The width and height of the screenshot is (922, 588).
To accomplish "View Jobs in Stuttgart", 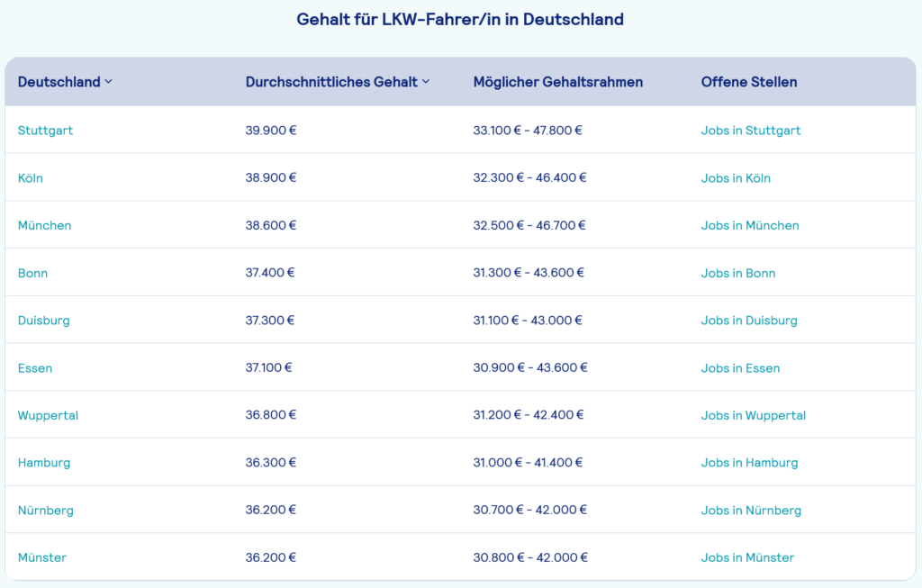I will click(750, 131).
